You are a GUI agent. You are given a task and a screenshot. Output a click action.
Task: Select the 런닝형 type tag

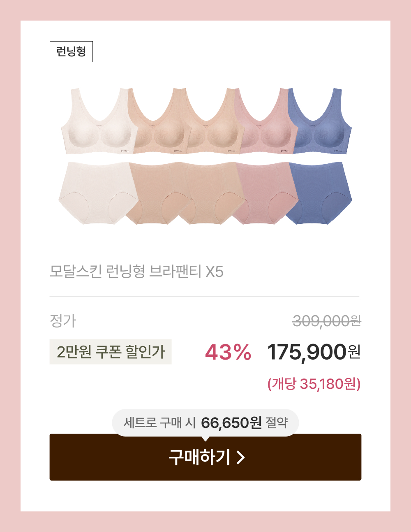tap(71, 51)
